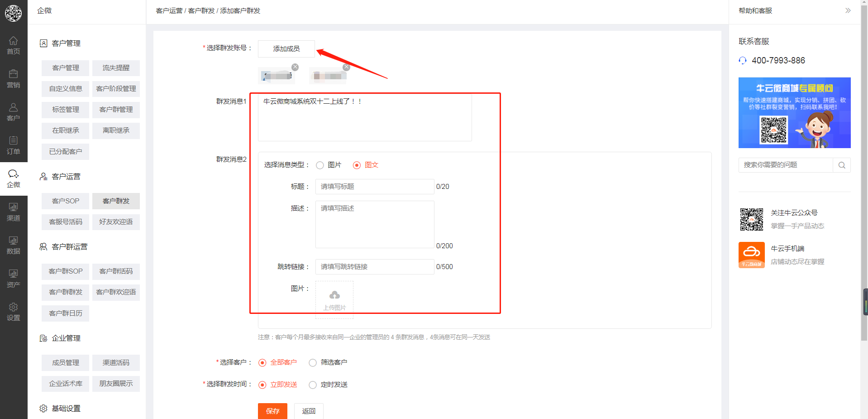Collapse the 帮助和客服 panel with double chevron
The image size is (868, 419).
point(848,10)
